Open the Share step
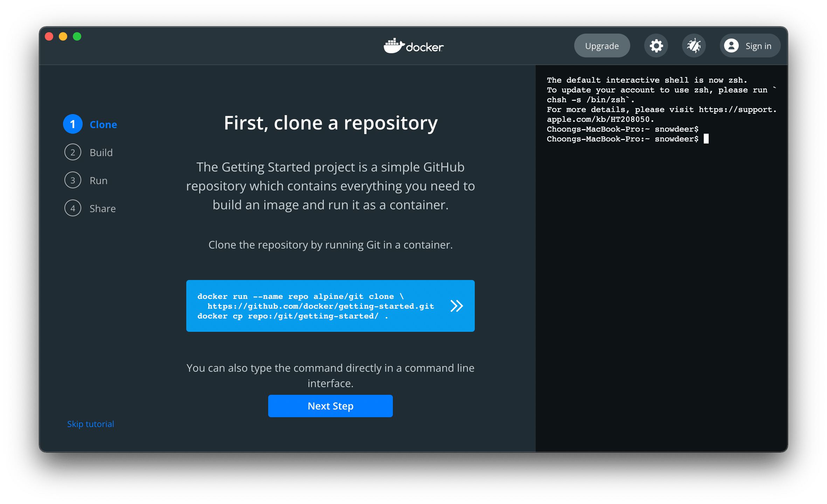827x504 pixels. [x=103, y=209]
